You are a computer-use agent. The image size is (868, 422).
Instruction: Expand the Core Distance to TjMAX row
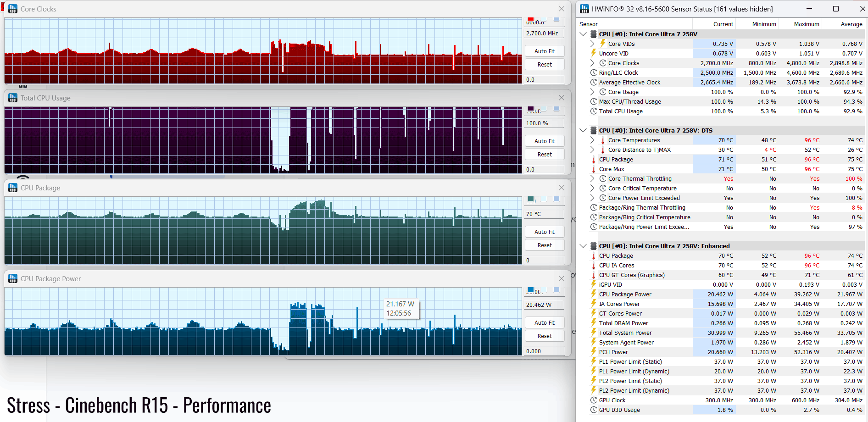coord(592,150)
